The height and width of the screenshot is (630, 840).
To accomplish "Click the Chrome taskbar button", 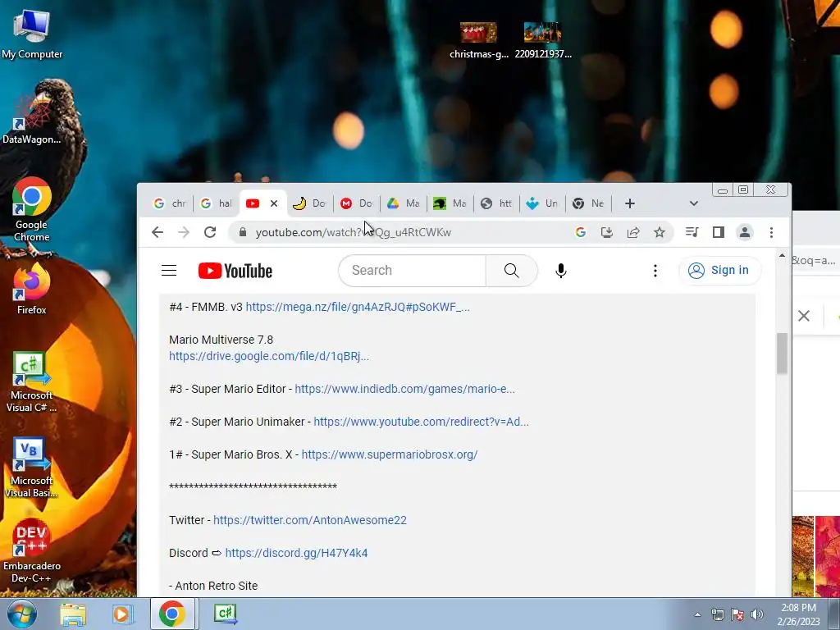I will tap(171, 614).
